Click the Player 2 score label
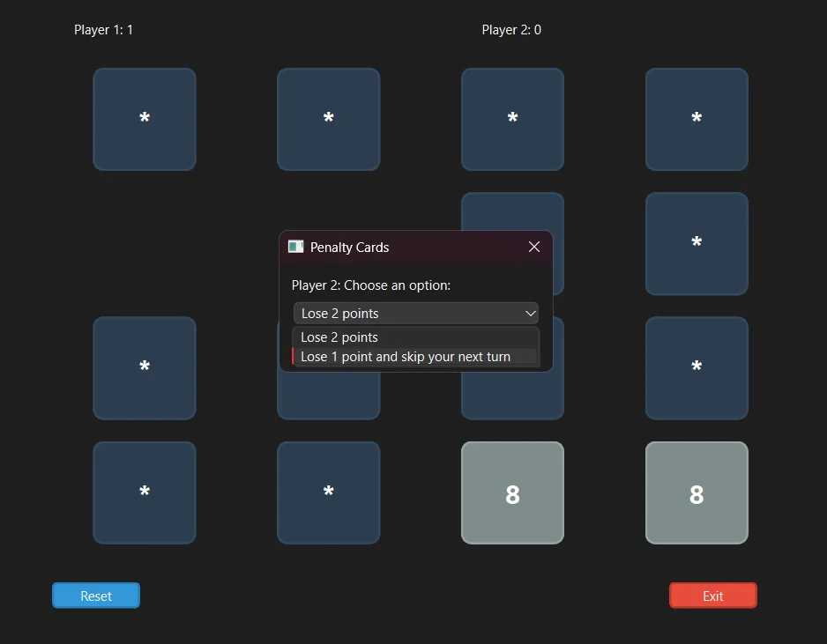Image resolution: width=827 pixels, height=644 pixels. click(511, 29)
